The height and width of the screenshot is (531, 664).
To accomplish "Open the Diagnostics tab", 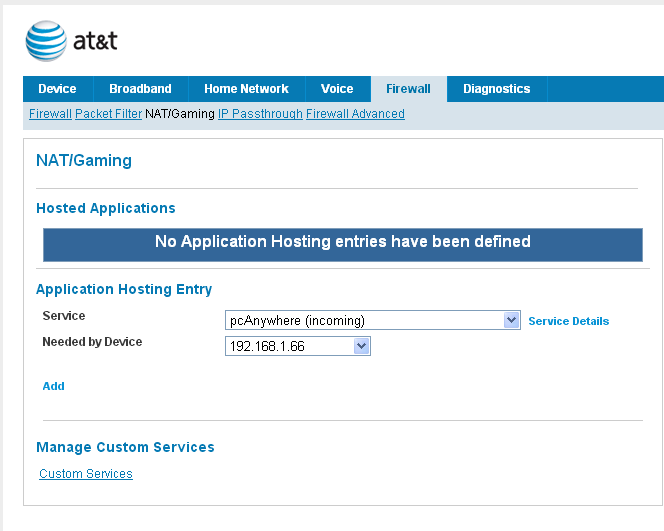I will pos(496,89).
